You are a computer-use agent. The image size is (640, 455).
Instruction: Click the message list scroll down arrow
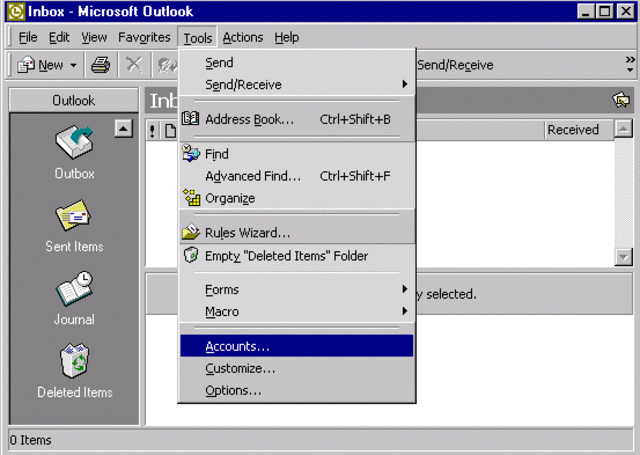pos(623,257)
